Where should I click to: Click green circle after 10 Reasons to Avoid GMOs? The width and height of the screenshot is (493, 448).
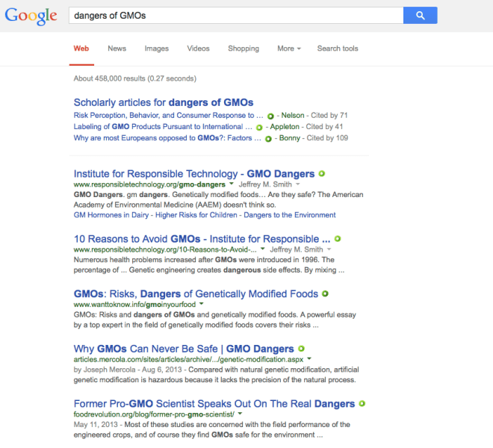click(x=338, y=239)
